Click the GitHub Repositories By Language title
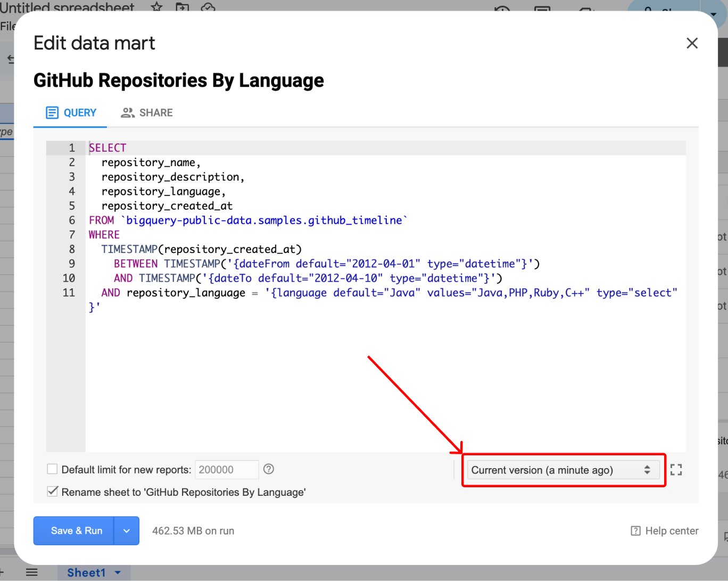Screen dimensions: 728x581 179,80
